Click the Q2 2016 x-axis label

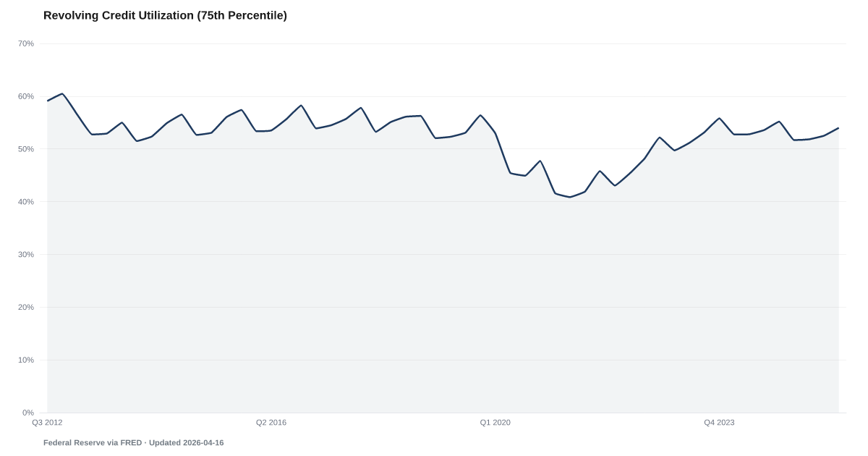click(x=271, y=422)
